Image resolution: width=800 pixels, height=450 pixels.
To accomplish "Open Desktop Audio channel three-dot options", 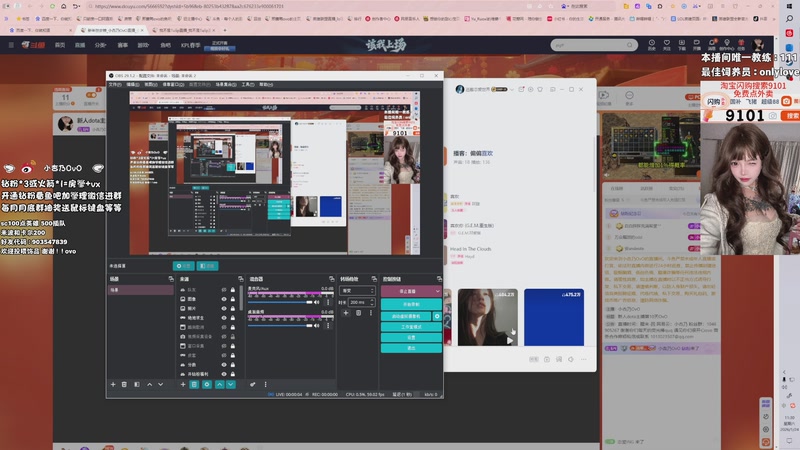I will [x=328, y=326].
